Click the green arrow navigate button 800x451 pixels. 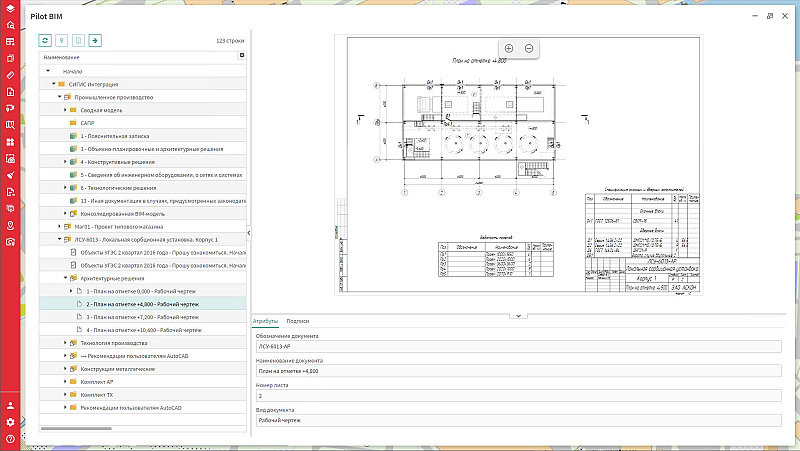pyautogui.click(x=95, y=41)
